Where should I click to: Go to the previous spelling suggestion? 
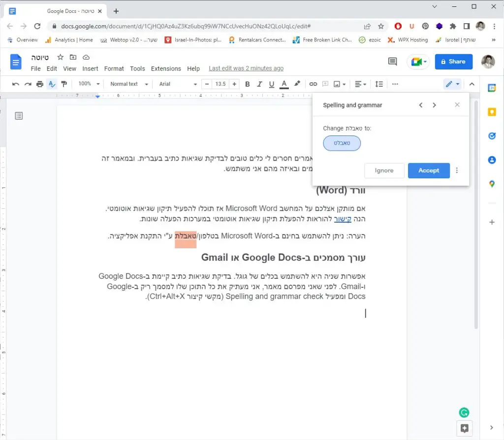[x=420, y=105]
